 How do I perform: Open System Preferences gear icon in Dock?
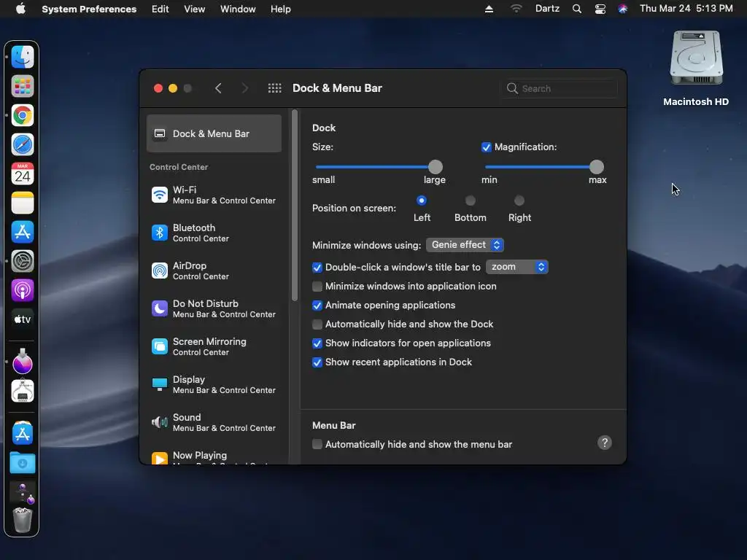click(x=23, y=261)
